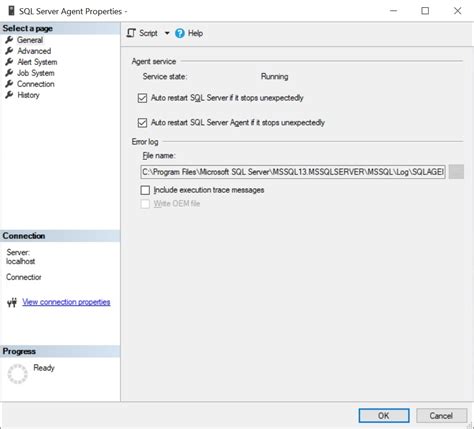
Task: Enable Include execution trace messages
Action: tap(145, 190)
